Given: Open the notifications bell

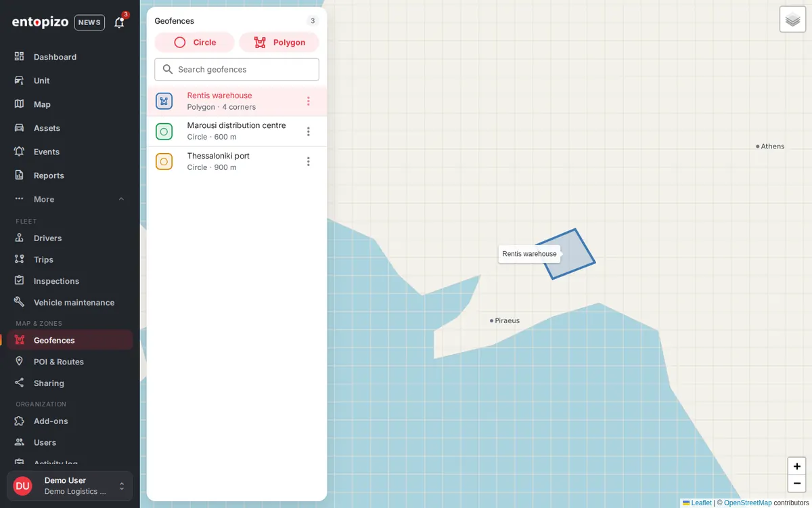Looking at the screenshot, I should (119, 22).
